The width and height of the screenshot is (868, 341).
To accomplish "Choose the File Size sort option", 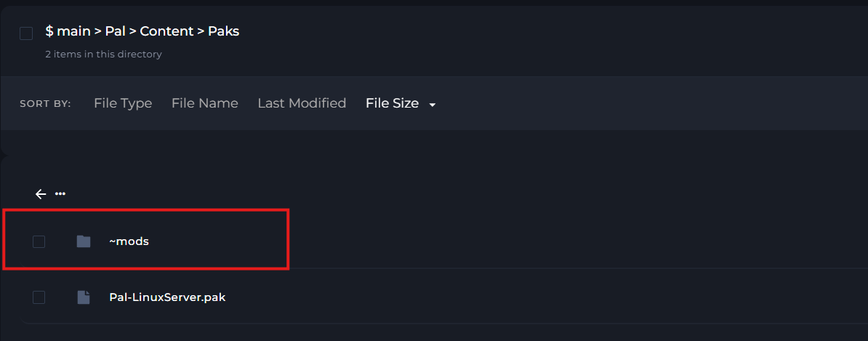I will click(392, 103).
